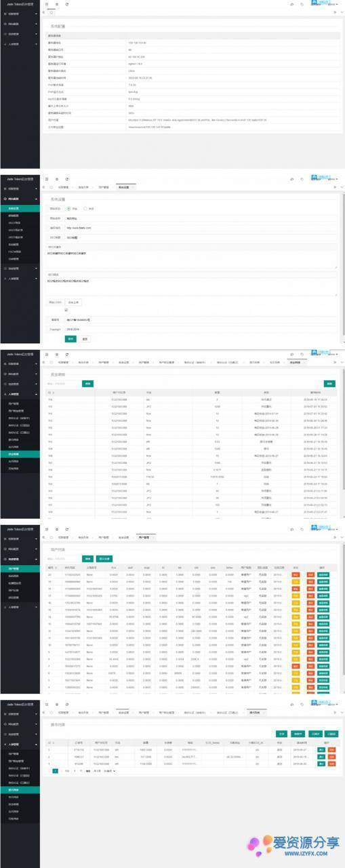Open page-size dropdown in withdrawal list pagination
345x868 pixels.
(x=110, y=771)
